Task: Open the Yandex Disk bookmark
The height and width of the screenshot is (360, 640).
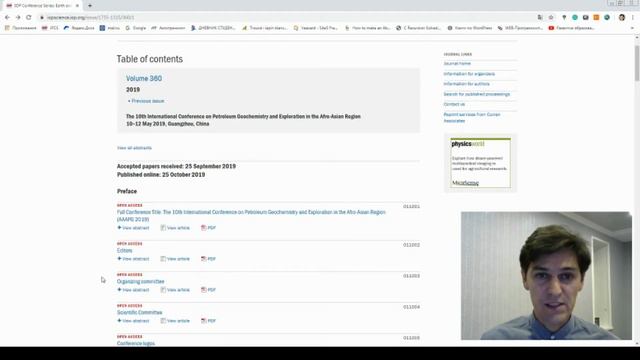Action: coord(79,28)
